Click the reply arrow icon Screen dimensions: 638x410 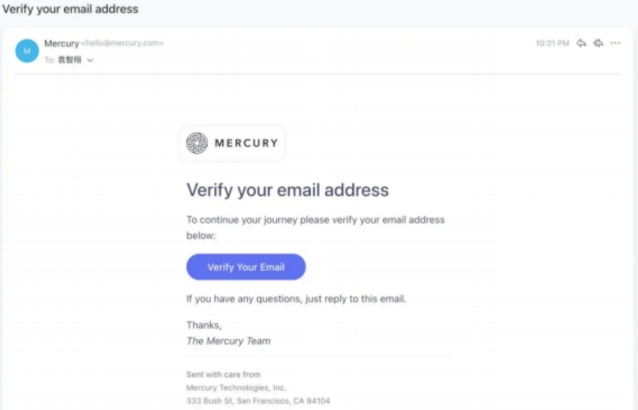[581, 43]
